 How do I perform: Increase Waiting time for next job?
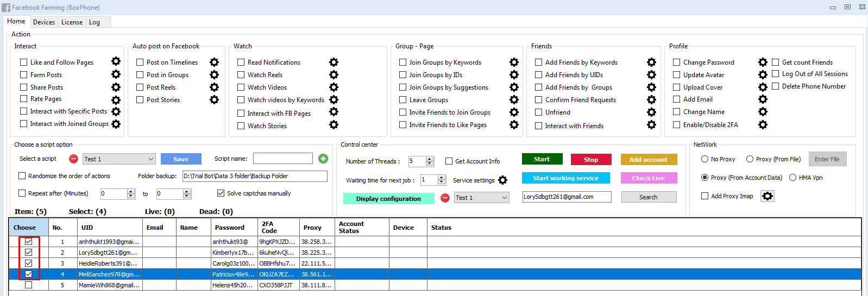pyautogui.click(x=442, y=178)
